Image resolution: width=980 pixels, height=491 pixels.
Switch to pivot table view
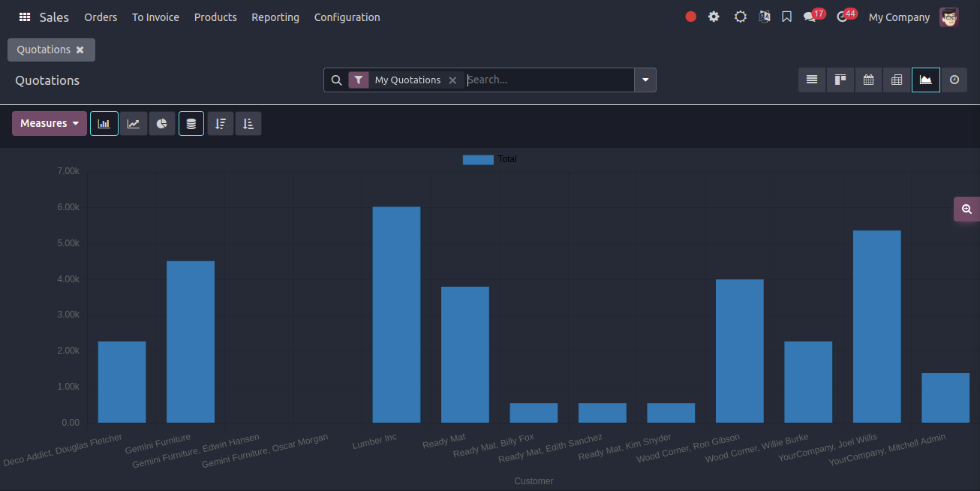point(897,80)
